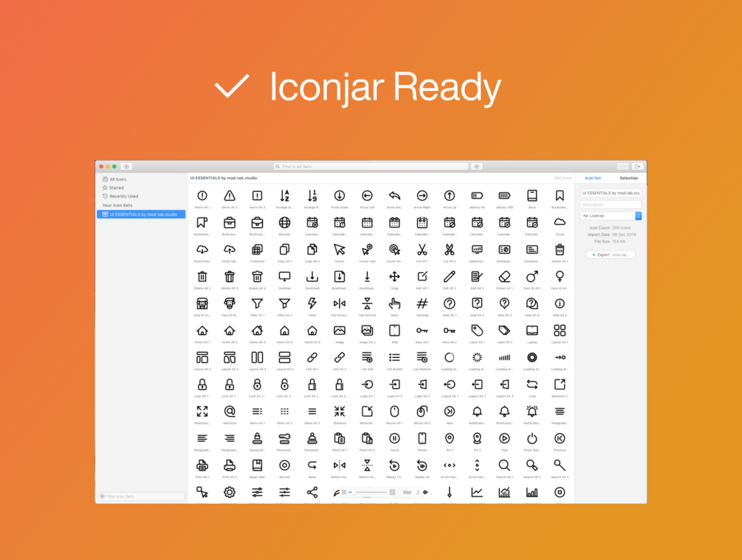The width and height of the screenshot is (742, 560).
Task: Select the Search Alt 1 magnifier icon
Action: [x=504, y=466]
